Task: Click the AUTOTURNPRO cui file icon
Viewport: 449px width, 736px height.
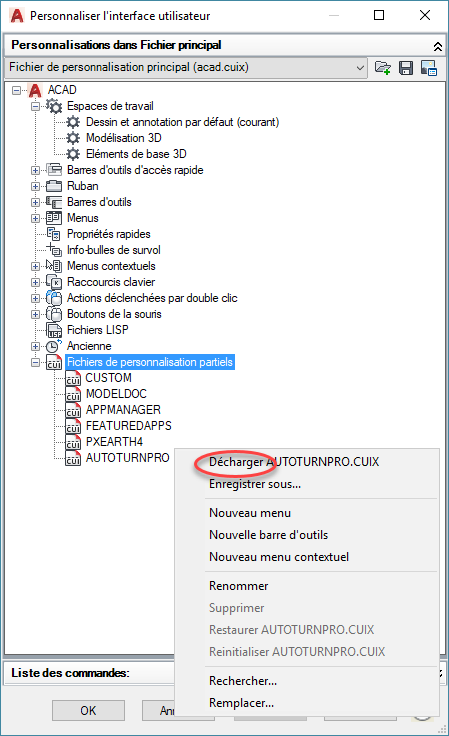Action: click(73, 458)
